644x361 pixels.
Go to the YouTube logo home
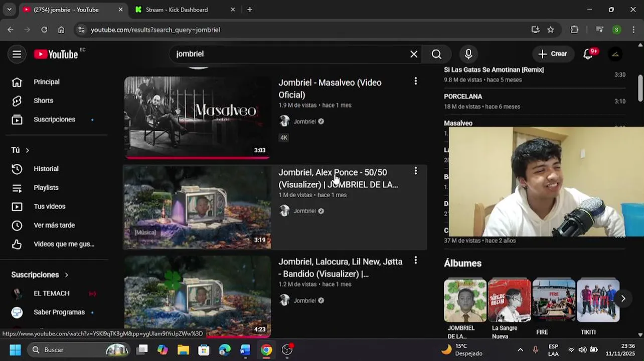[x=56, y=54]
